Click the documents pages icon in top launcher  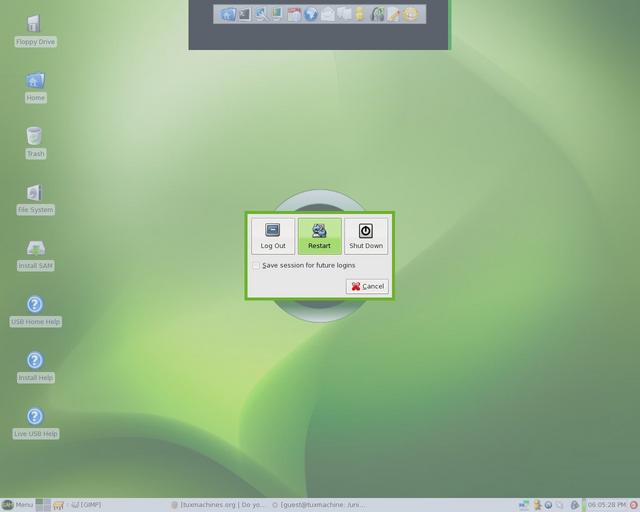pyautogui.click(x=344, y=14)
